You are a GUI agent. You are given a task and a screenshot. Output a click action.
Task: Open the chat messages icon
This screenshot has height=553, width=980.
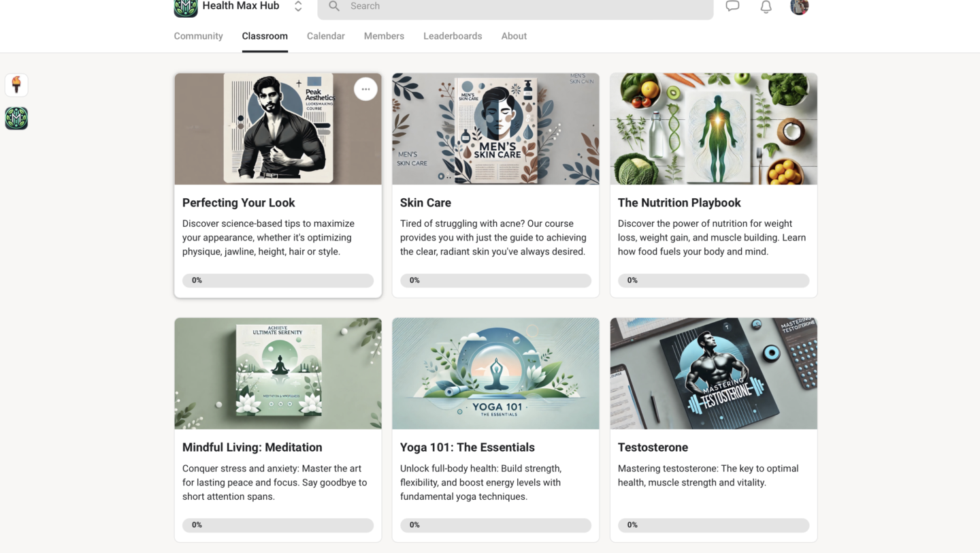pyautogui.click(x=732, y=6)
